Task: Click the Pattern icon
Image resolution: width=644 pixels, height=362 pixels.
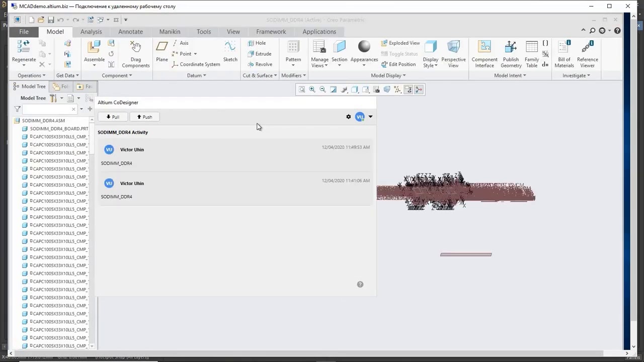Action: [293, 48]
